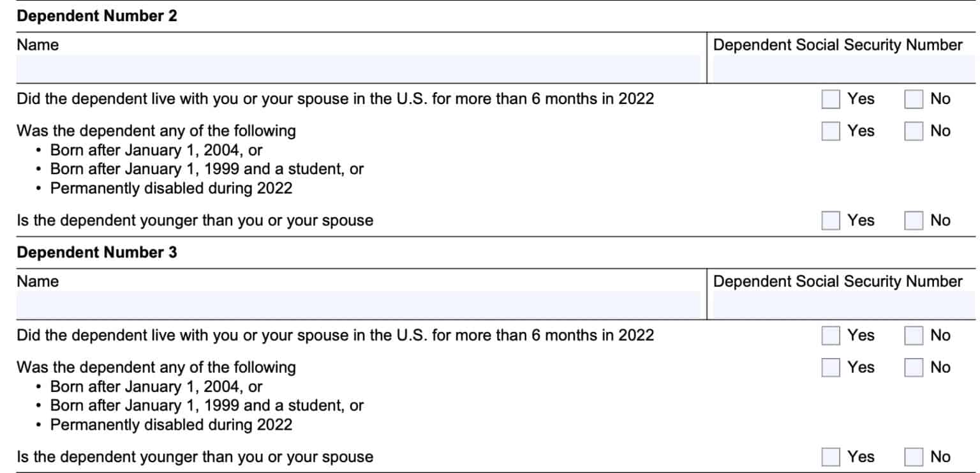This screenshot has height=473, width=980.
Task: Check No for Dependent 3 living in U.S.
Action: [x=913, y=335]
